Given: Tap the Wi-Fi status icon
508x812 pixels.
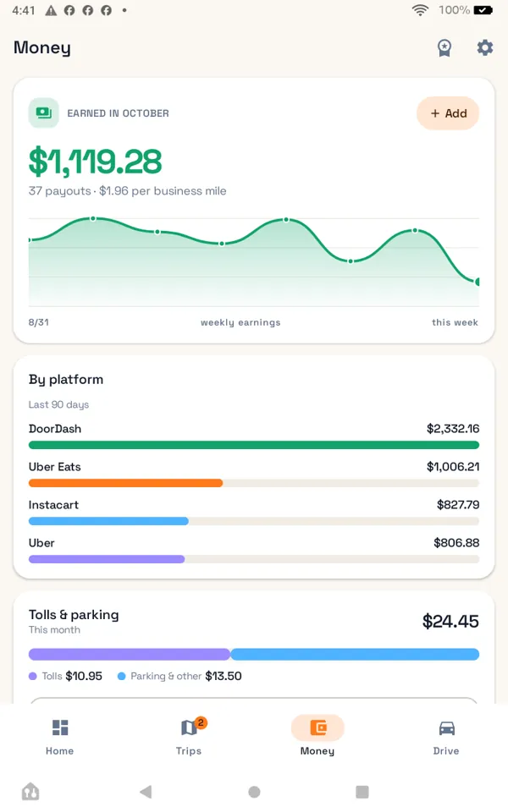Looking at the screenshot, I should click(420, 10).
